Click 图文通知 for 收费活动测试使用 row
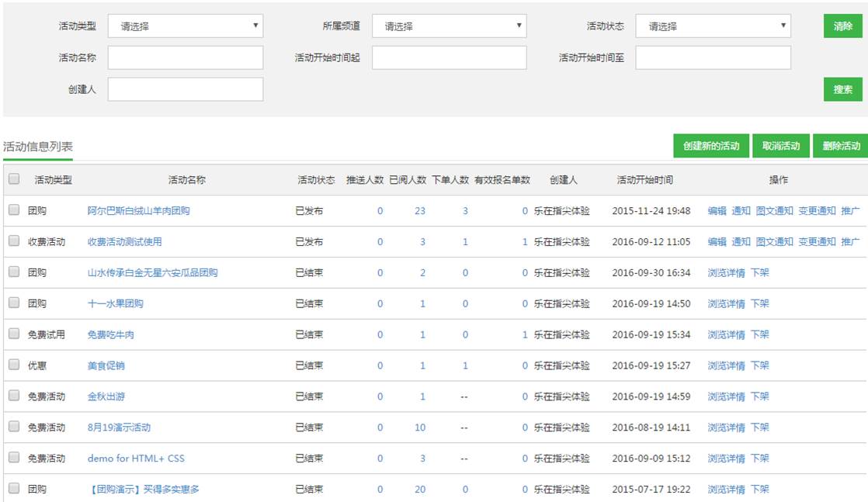Screen dimensions: 868x502 (774, 241)
